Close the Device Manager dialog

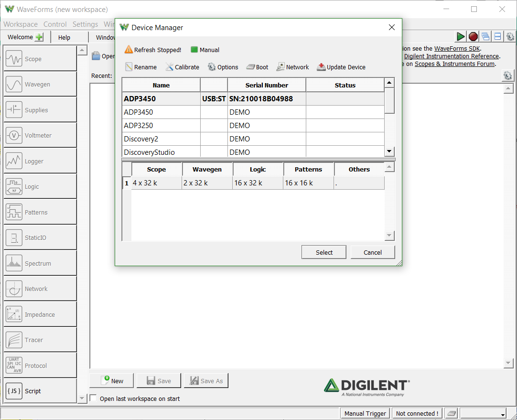(x=392, y=27)
